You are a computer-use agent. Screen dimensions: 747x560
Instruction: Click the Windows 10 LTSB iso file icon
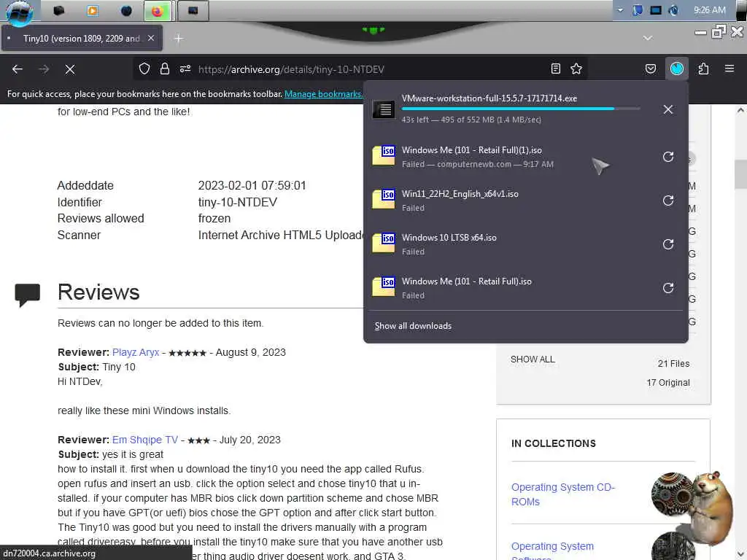(x=384, y=243)
